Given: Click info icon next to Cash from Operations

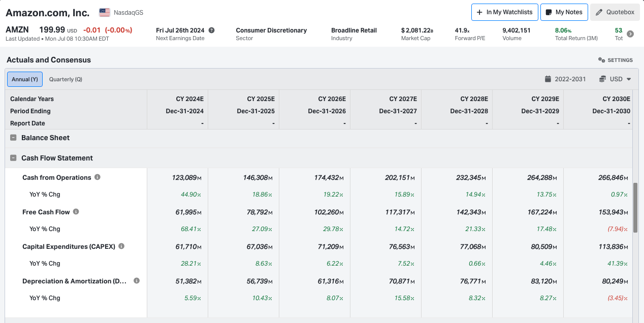Looking at the screenshot, I should coord(98,177).
